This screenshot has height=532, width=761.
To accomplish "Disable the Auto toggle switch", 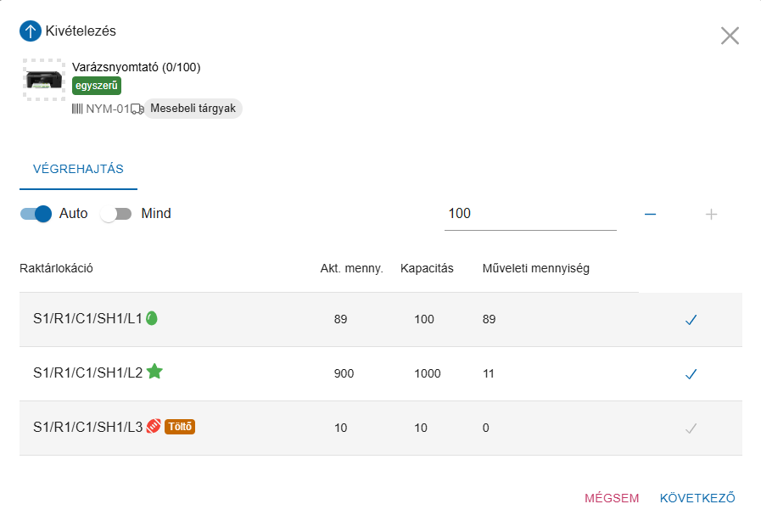I will tap(36, 214).
